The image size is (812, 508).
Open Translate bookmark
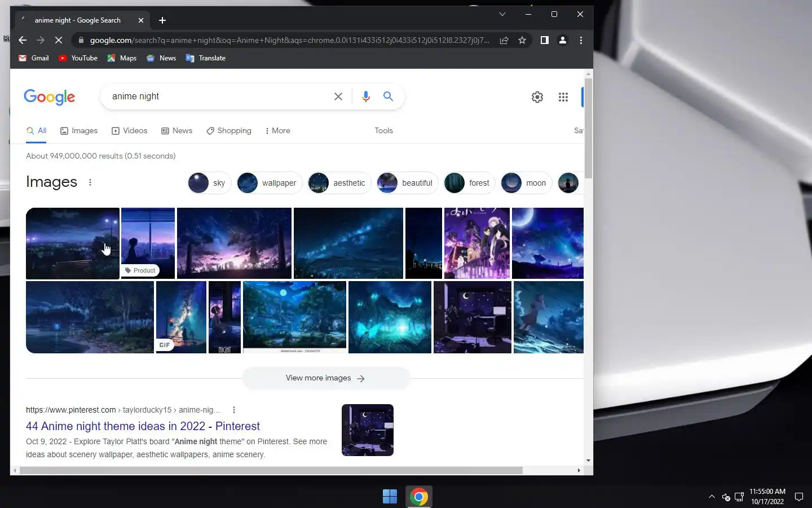coord(206,58)
